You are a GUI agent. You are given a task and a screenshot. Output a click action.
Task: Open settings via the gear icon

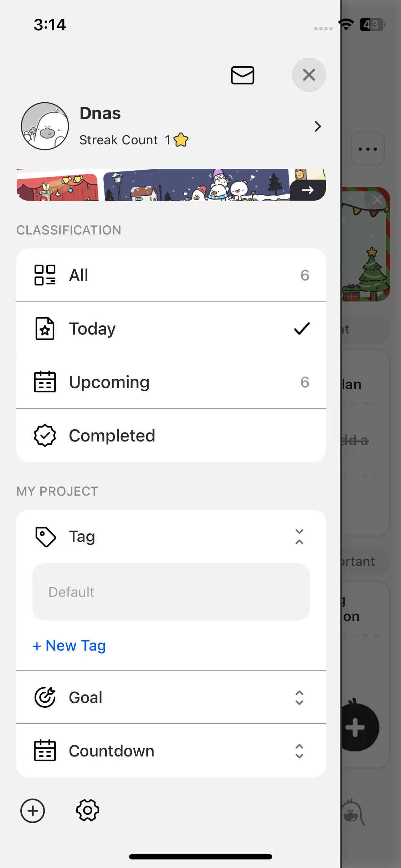(88, 811)
